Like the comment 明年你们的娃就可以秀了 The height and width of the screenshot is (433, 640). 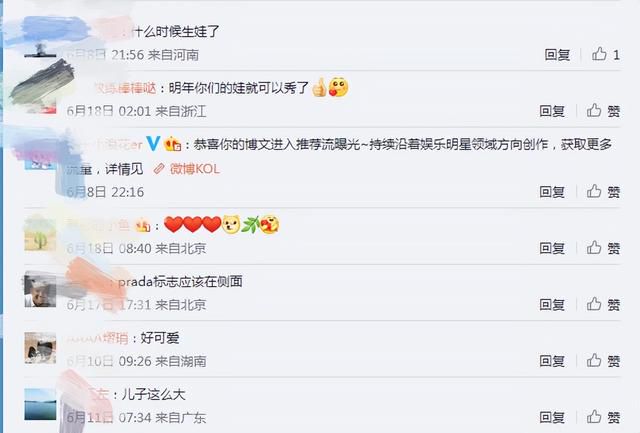coord(603,111)
